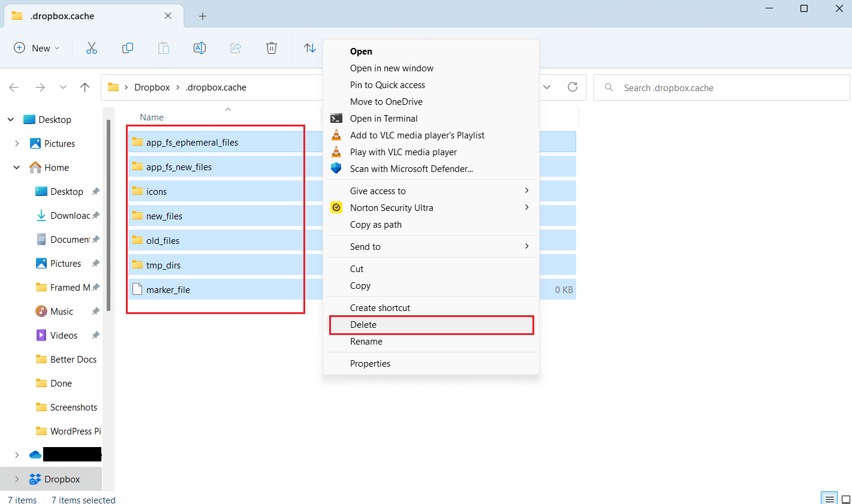Go up one folder level arrow
Screen dimensions: 852x504
85,87
